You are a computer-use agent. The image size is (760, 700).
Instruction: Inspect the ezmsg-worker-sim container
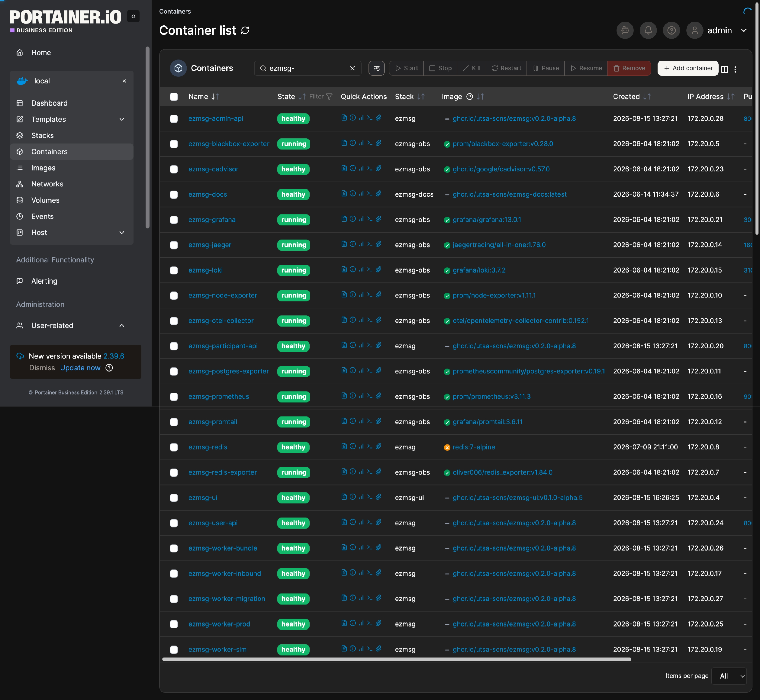tap(353, 648)
